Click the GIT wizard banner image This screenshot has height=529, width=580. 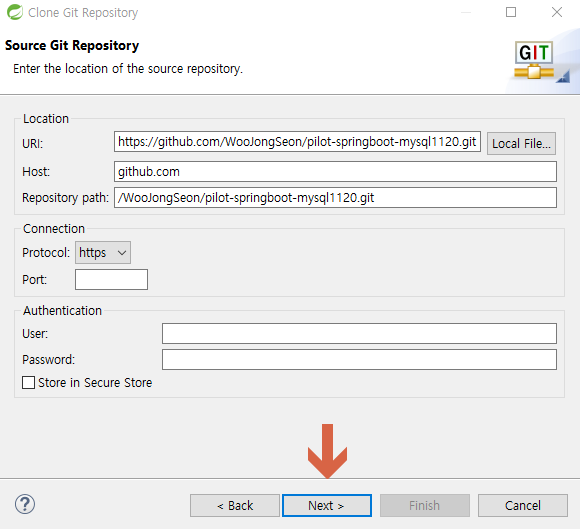point(534,60)
